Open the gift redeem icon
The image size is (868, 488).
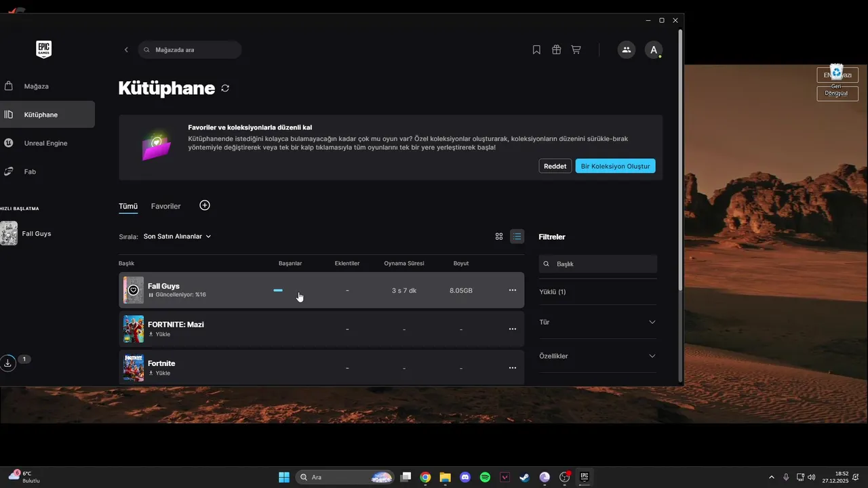tap(556, 49)
